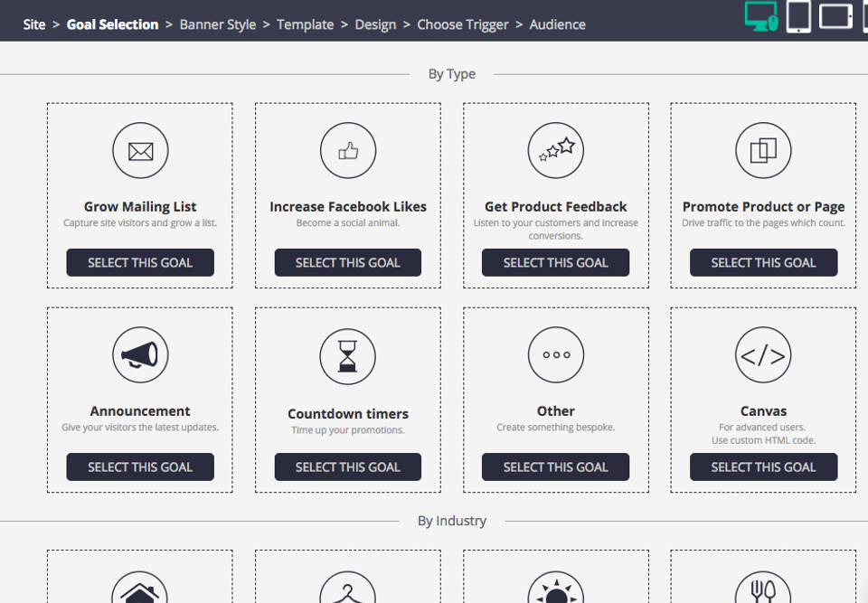
Task: Click the code brackets Canvas icon
Action: (763, 355)
